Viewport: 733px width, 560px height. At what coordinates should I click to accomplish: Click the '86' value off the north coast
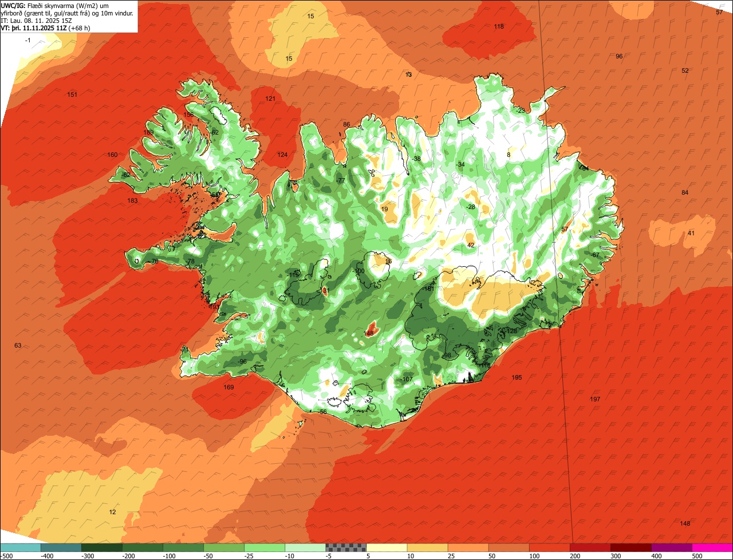tap(346, 125)
